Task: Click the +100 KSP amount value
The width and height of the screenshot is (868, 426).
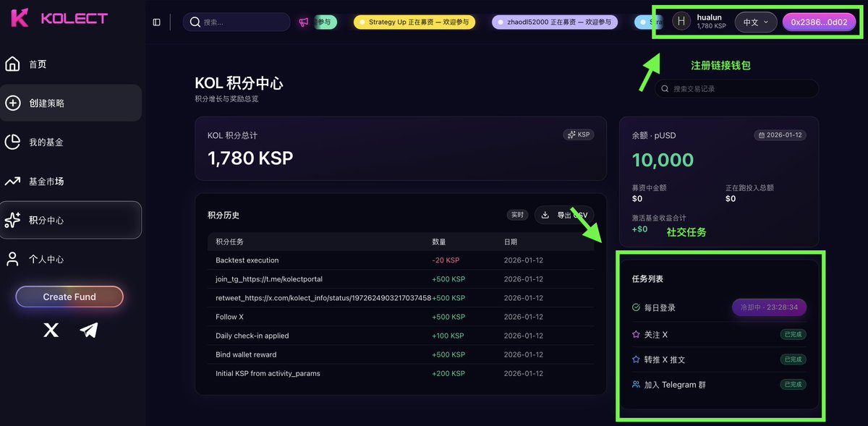Action: click(448, 336)
